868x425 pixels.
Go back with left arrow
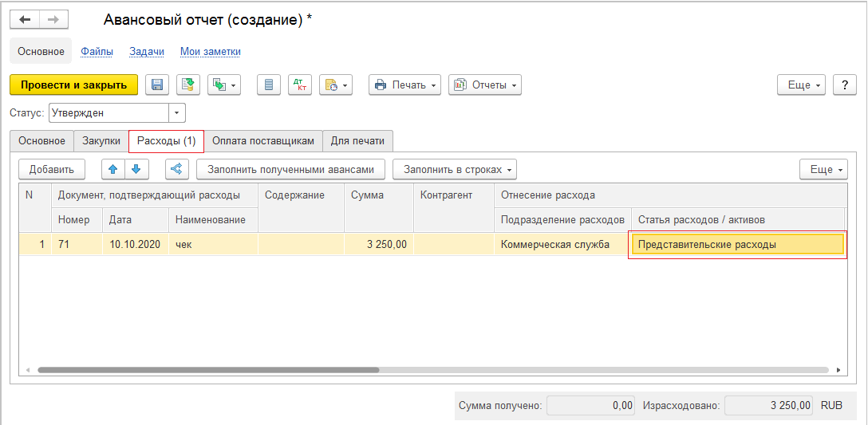(24, 20)
